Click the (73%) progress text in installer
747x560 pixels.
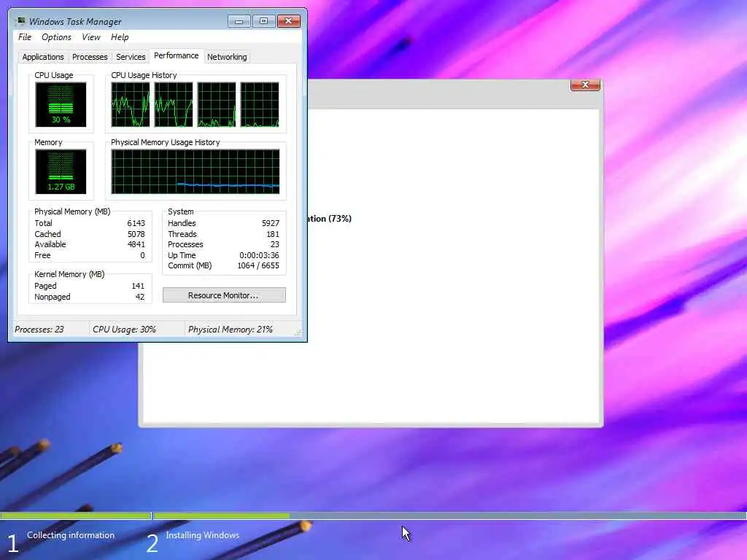[340, 219]
